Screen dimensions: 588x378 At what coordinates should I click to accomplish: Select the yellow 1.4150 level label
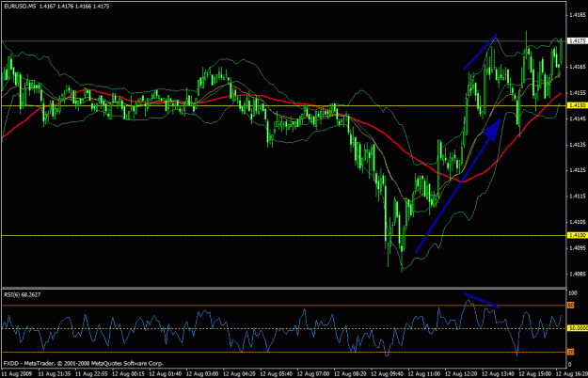pyautogui.click(x=578, y=105)
